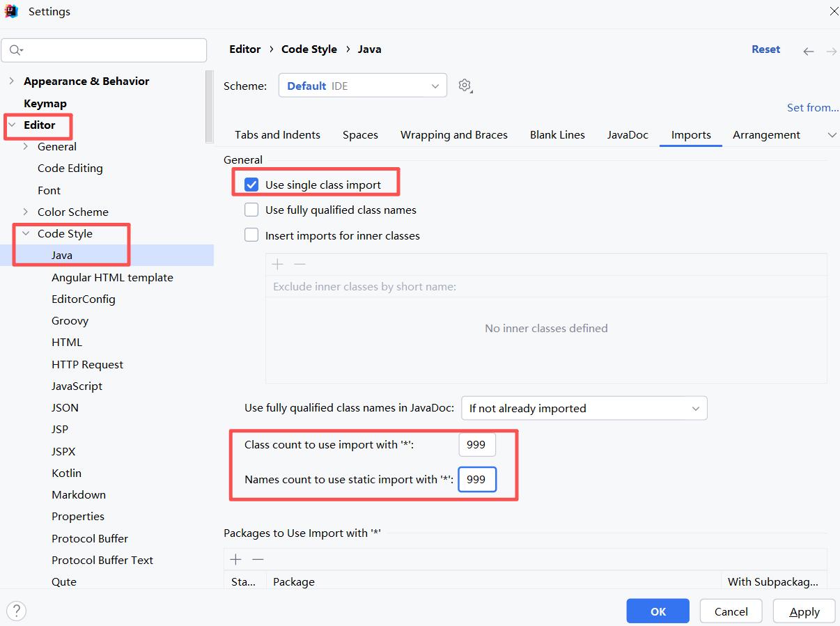Click the Reset link
The width and height of the screenshot is (840, 626).
(766, 49)
